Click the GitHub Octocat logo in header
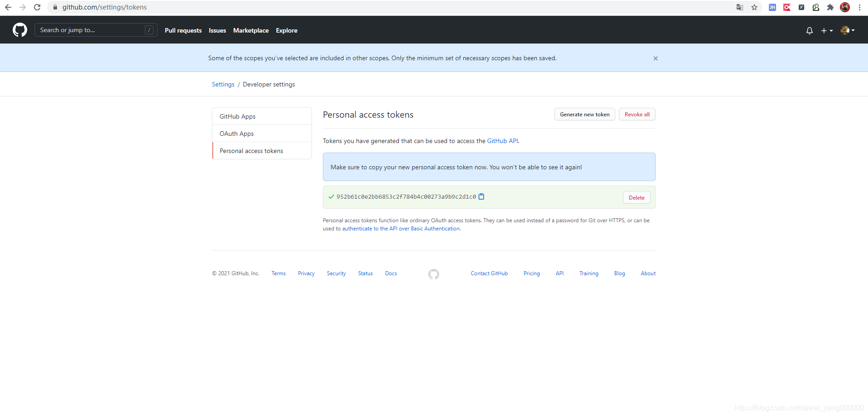 [20, 30]
